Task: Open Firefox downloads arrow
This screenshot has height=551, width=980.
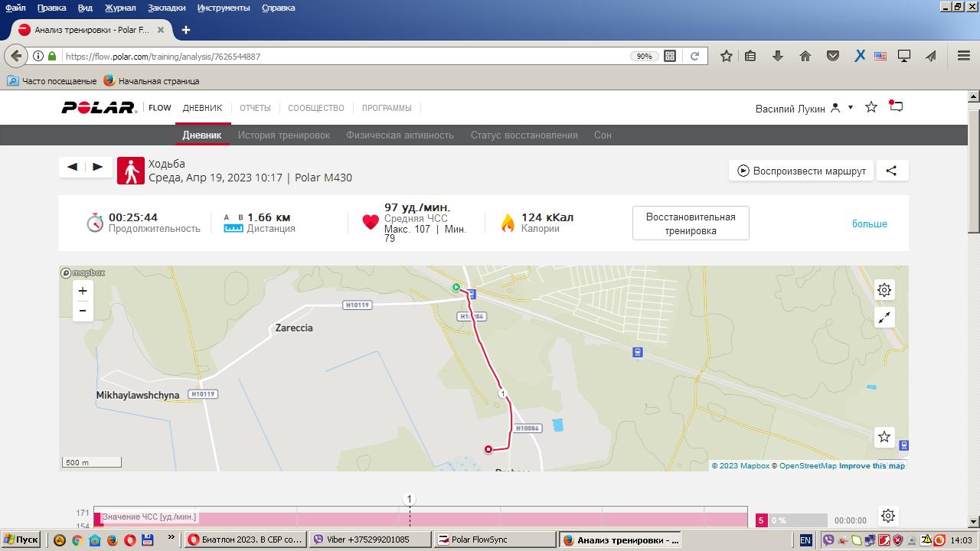Action: point(778,56)
